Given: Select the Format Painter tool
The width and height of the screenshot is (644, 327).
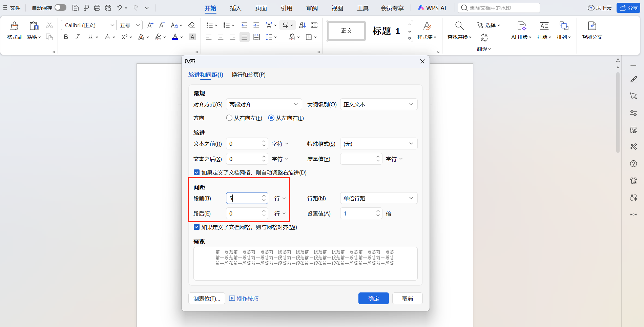Looking at the screenshot, I should (x=14, y=30).
